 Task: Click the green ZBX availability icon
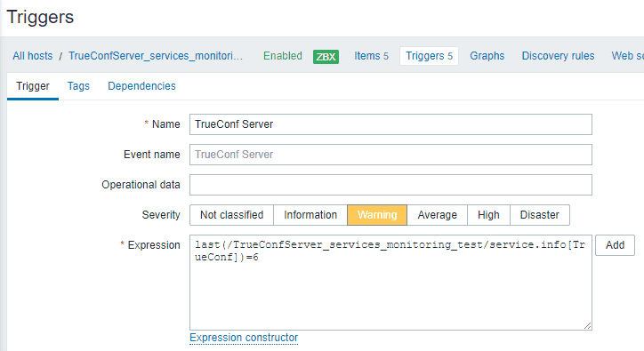pyautogui.click(x=326, y=57)
